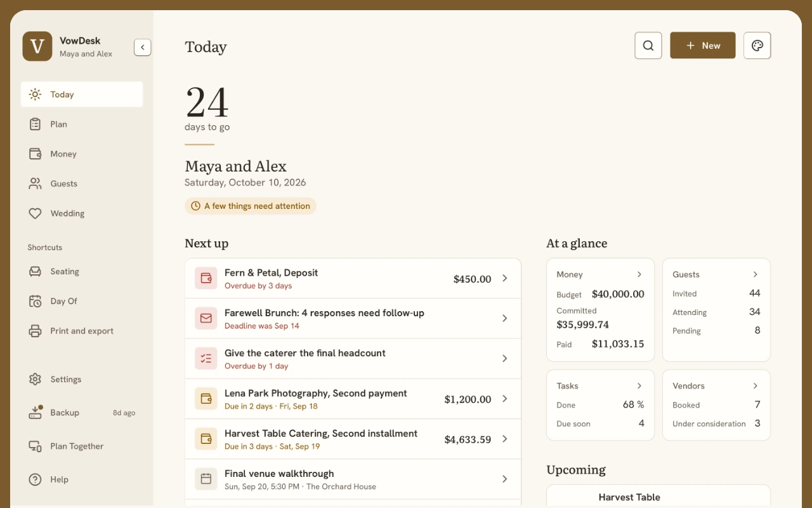812x508 pixels.
Task: Create a new item with New button
Action: (x=703, y=46)
